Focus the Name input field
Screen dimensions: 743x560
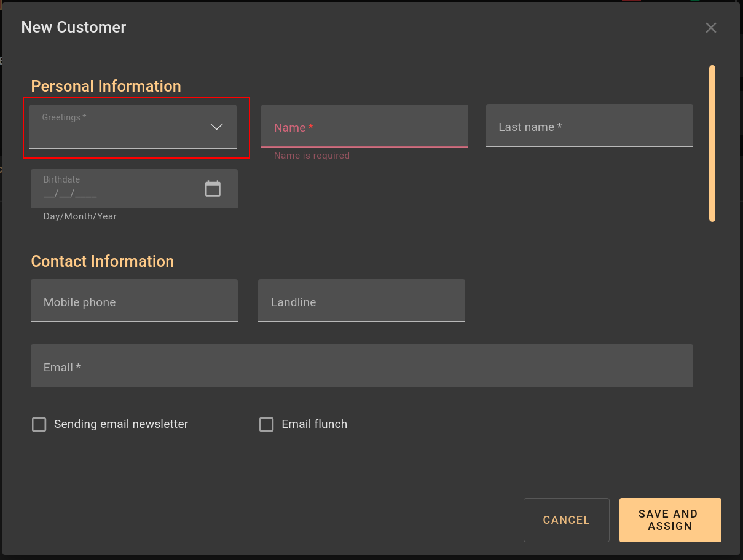pos(364,127)
